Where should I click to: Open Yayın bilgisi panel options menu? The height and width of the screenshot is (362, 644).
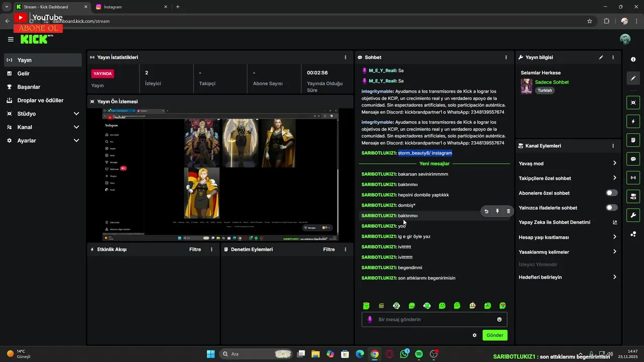tap(613, 57)
